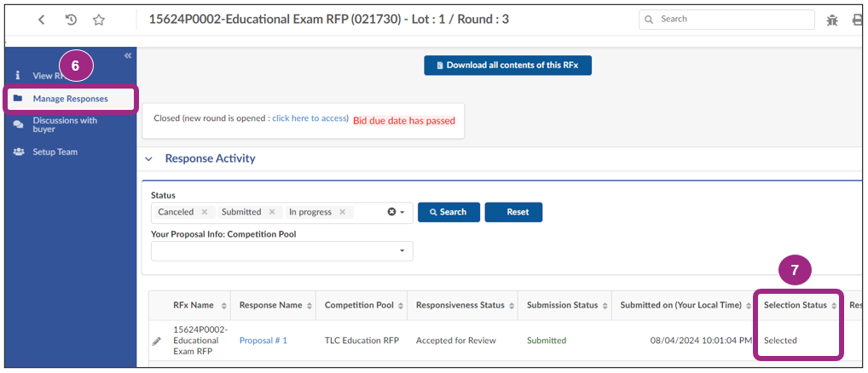Click Download all contents of this RFx
868x373 pixels.
(507, 66)
